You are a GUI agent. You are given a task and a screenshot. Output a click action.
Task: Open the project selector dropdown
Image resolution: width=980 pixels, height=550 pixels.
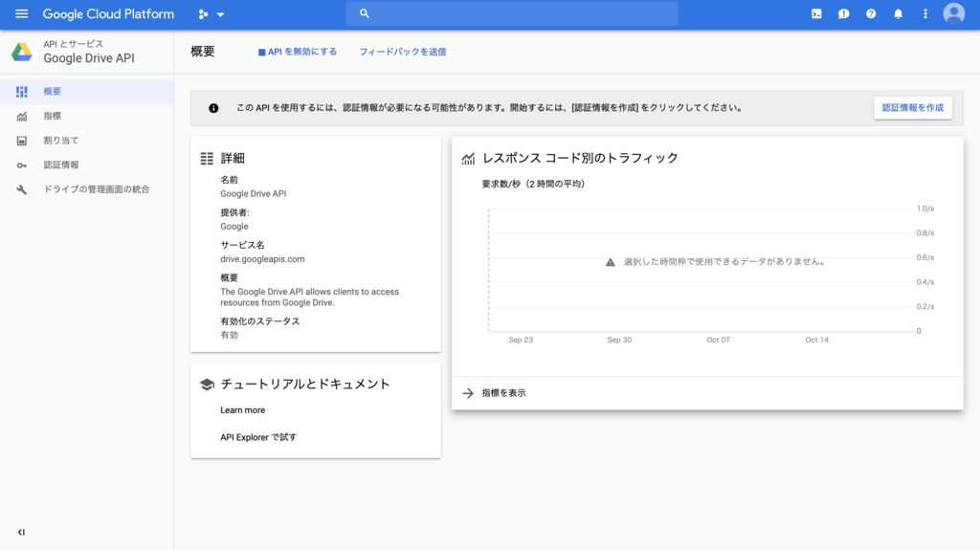[x=212, y=13]
